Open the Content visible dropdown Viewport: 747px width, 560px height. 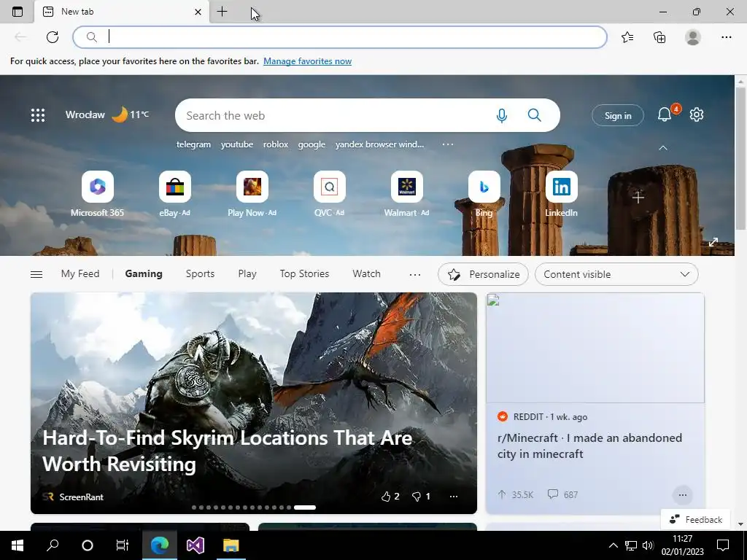click(x=616, y=274)
